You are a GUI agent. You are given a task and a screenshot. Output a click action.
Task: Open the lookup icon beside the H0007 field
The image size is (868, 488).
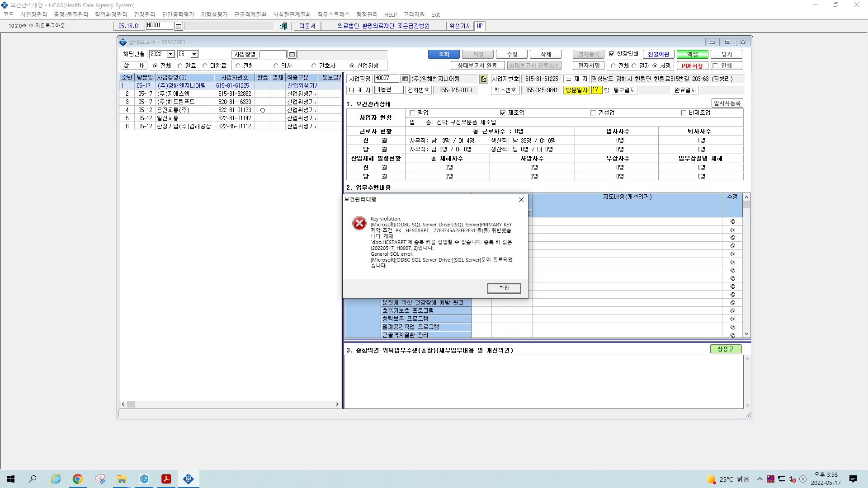[405, 79]
